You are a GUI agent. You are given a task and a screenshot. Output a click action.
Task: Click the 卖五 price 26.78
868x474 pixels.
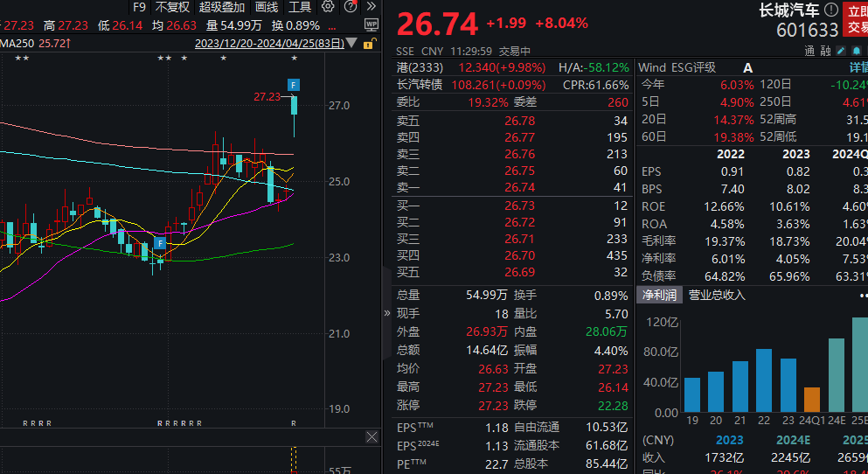tap(520, 121)
